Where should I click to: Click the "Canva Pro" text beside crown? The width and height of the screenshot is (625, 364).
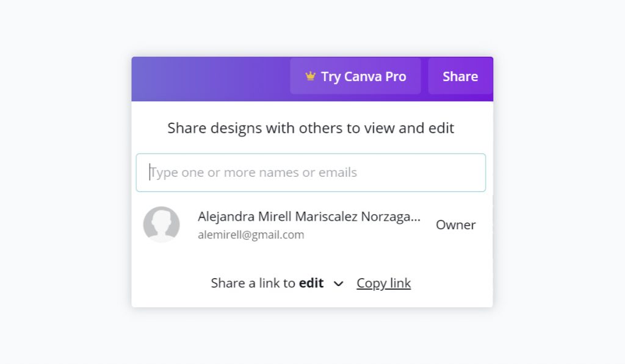pyautogui.click(x=375, y=76)
